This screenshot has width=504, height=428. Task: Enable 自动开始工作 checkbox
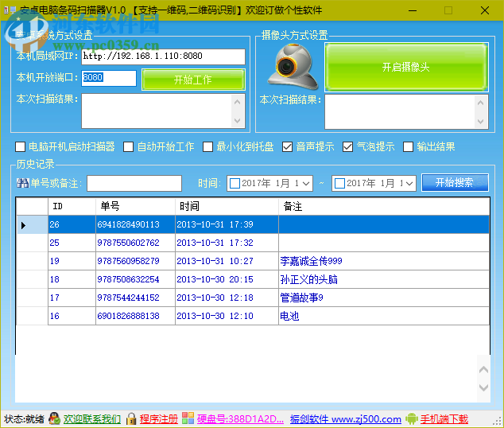click(128, 147)
